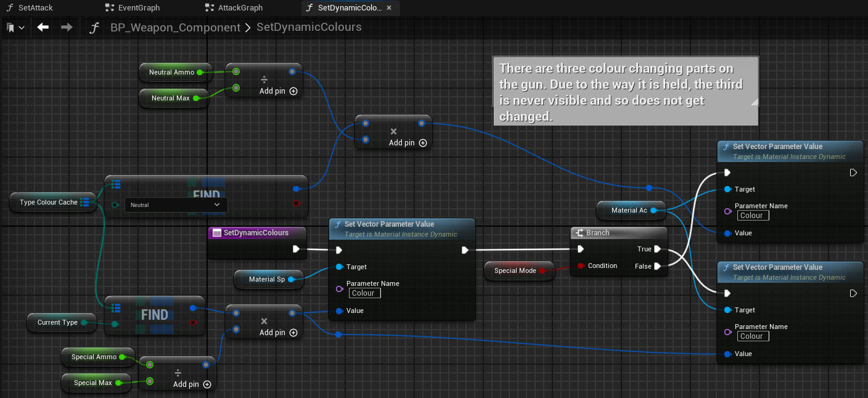868x398 pixels.
Task: Add a pin to the top divide node
Action: click(293, 91)
